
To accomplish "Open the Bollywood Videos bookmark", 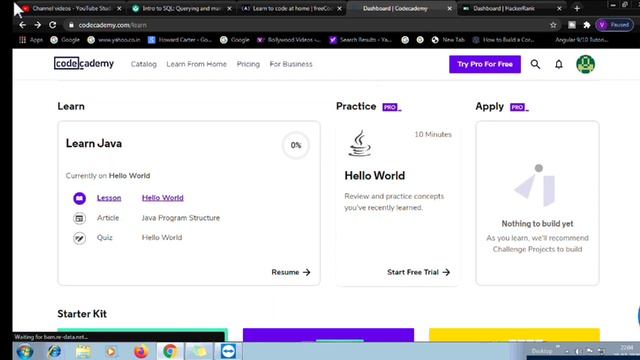I will [289, 40].
